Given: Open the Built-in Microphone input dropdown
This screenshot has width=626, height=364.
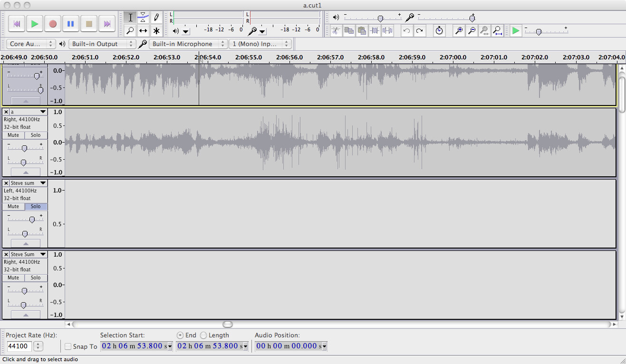Looking at the screenshot, I should pos(189,44).
